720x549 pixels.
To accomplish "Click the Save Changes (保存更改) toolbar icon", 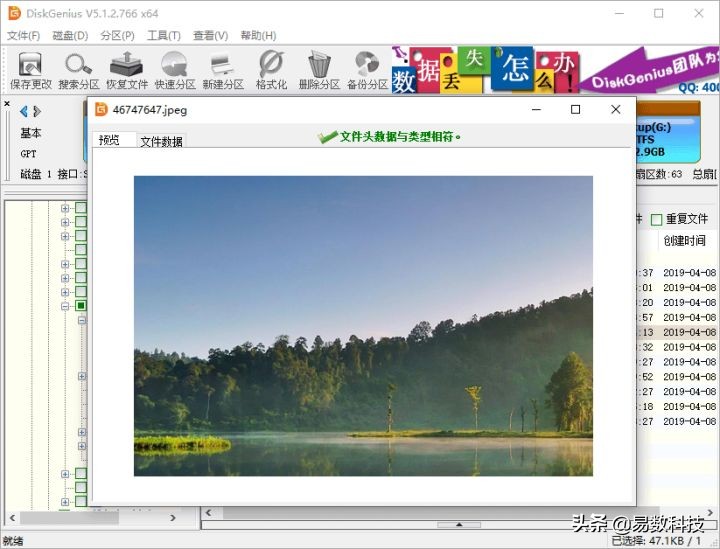I will pos(31,70).
